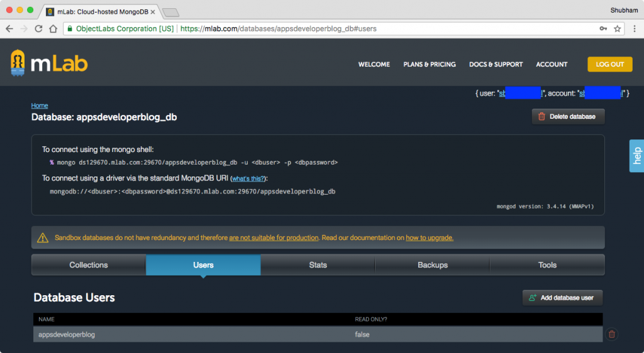This screenshot has height=353, width=644.
Task: Switch to the Collections tab
Action: click(x=89, y=265)
